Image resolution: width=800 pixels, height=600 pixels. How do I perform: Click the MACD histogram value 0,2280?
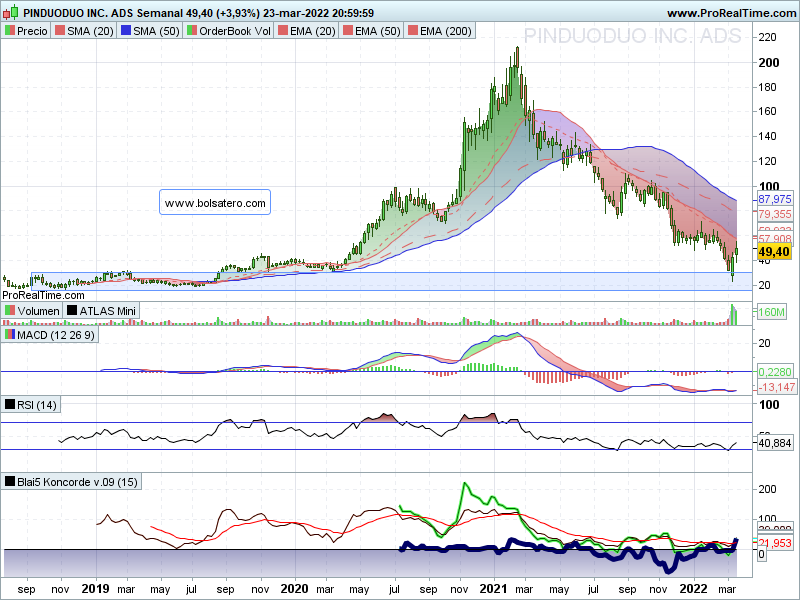point(774,371)
